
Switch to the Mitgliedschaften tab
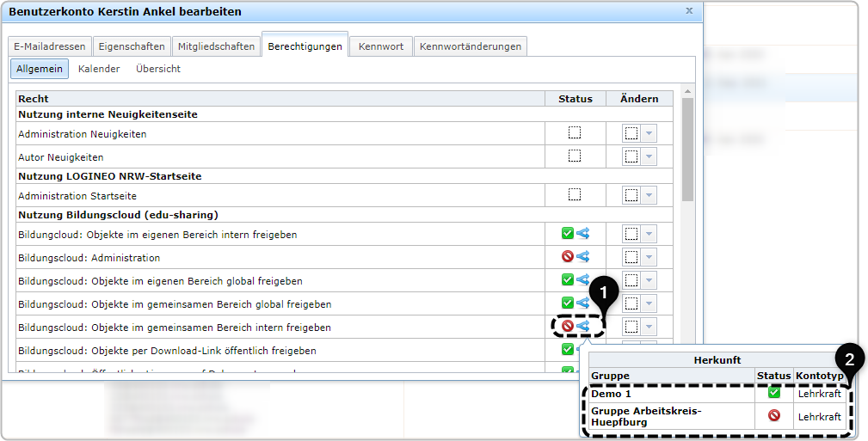[216, 46]
